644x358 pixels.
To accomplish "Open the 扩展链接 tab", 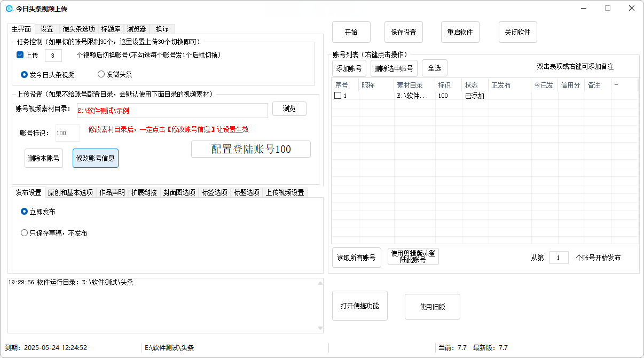I will (x=144, y=193).
